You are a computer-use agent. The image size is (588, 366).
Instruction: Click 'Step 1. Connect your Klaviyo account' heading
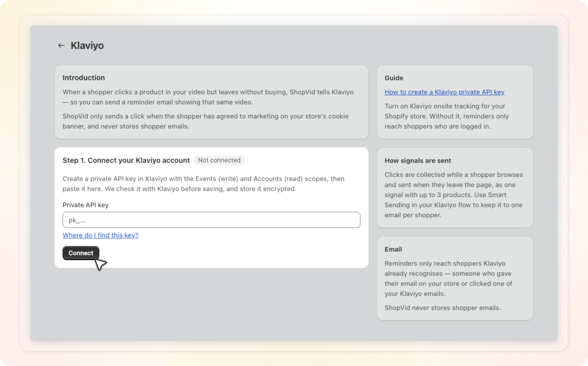tap(126, 160)
